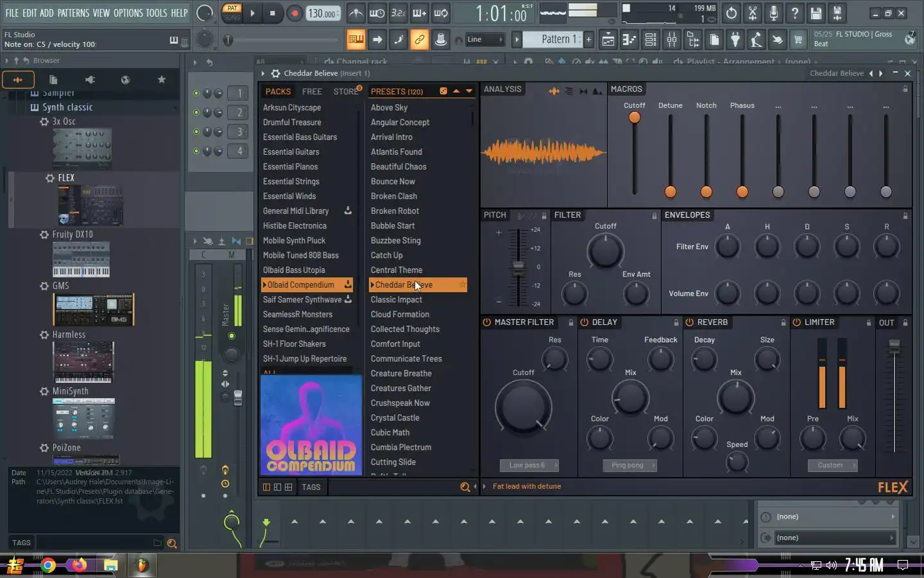
Task: Open the PATTERNS menu
Action: point(73,13)
